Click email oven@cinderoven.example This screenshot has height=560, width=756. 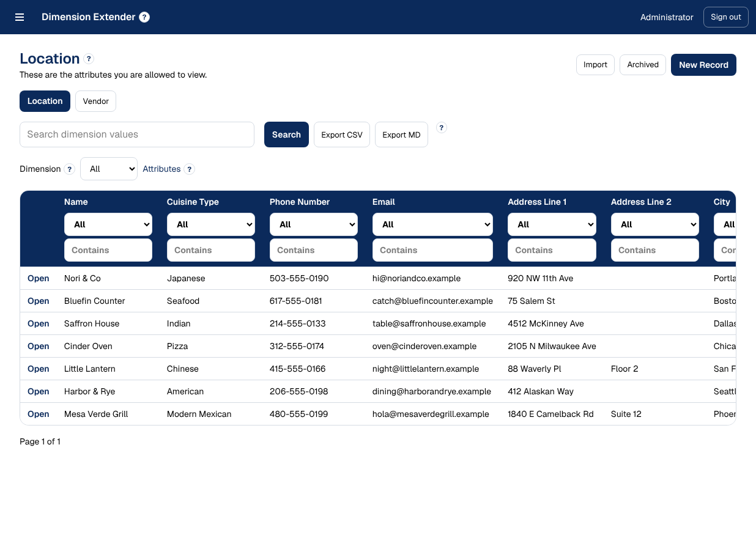pyautogui.click(x=424, y=346)
